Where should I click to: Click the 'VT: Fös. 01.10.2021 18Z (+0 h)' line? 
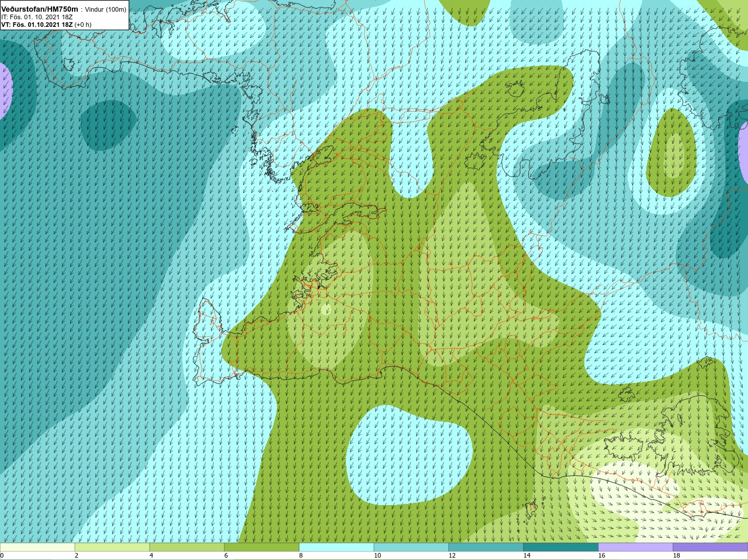point(46,25)
